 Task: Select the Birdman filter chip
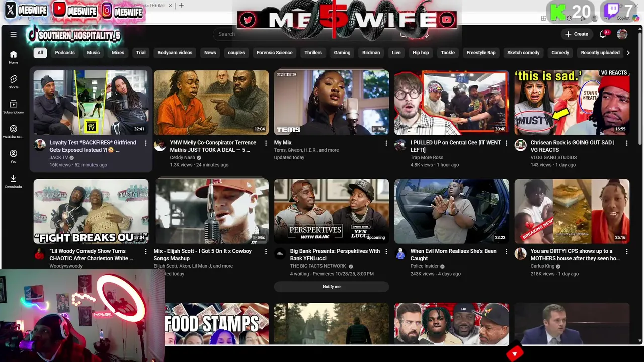tap(371, 53)
